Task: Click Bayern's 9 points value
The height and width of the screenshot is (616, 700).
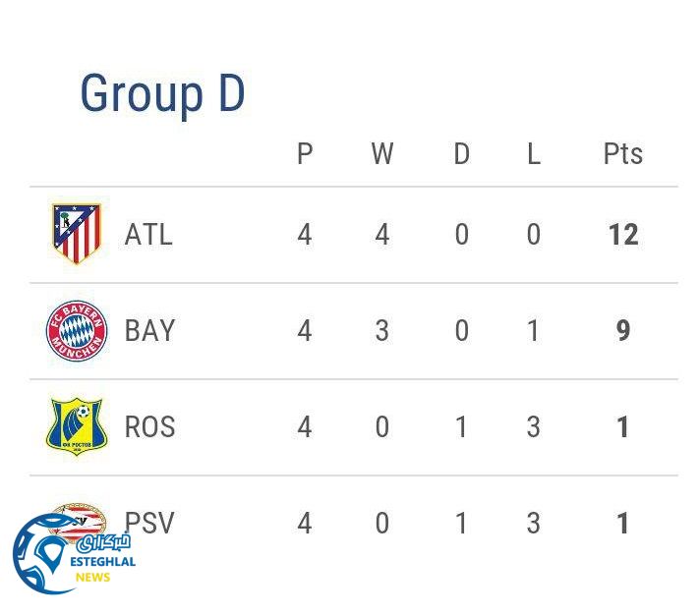Action: (x=622, y=331)
